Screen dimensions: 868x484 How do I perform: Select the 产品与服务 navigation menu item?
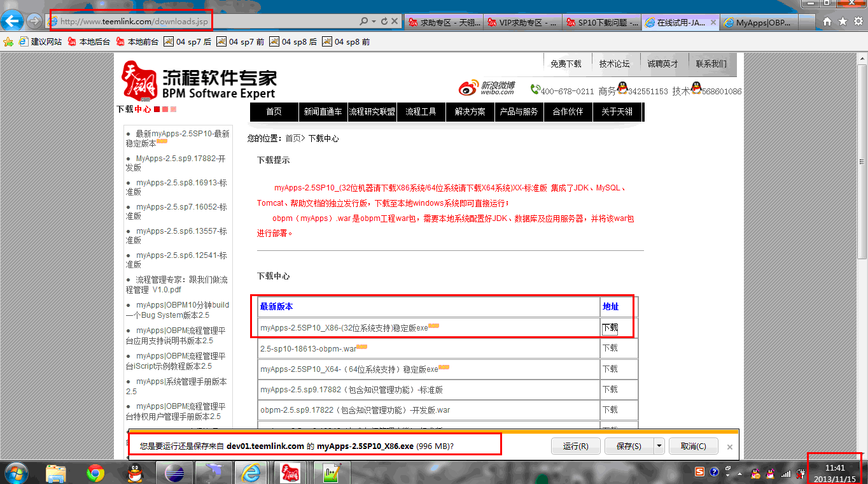519,111
